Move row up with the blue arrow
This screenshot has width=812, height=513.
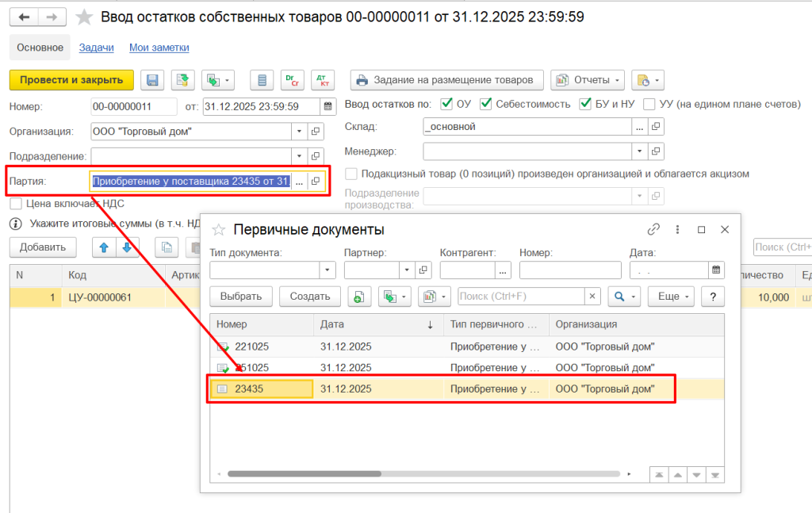coord(103,247)
